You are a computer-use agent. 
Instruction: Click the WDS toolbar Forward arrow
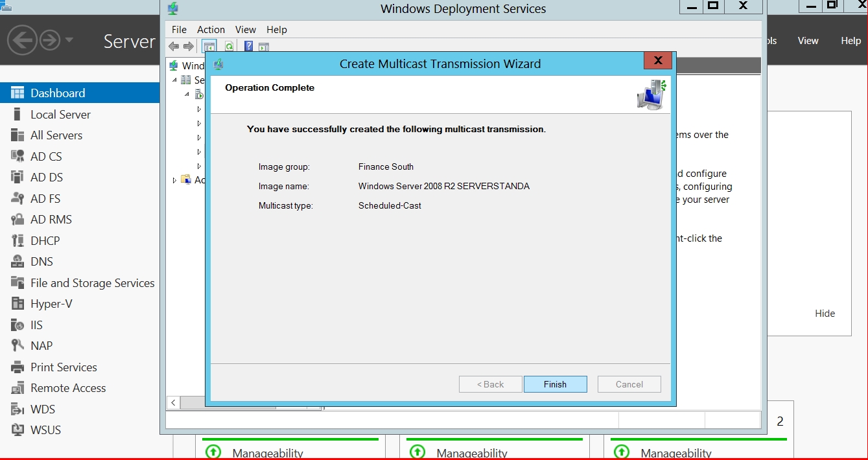pos(188,46)
